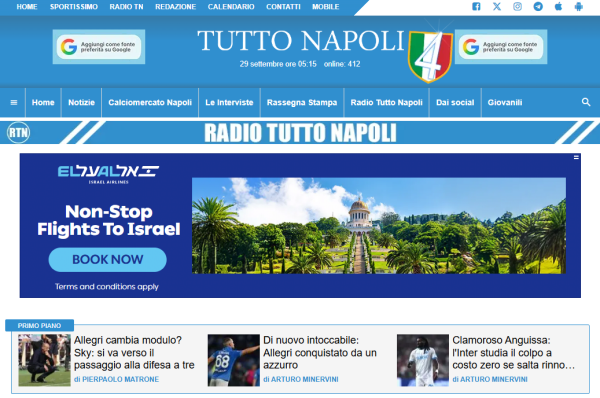600x398 pixels.
Task: Open Le Interviste section
Action: coord(229,103)
